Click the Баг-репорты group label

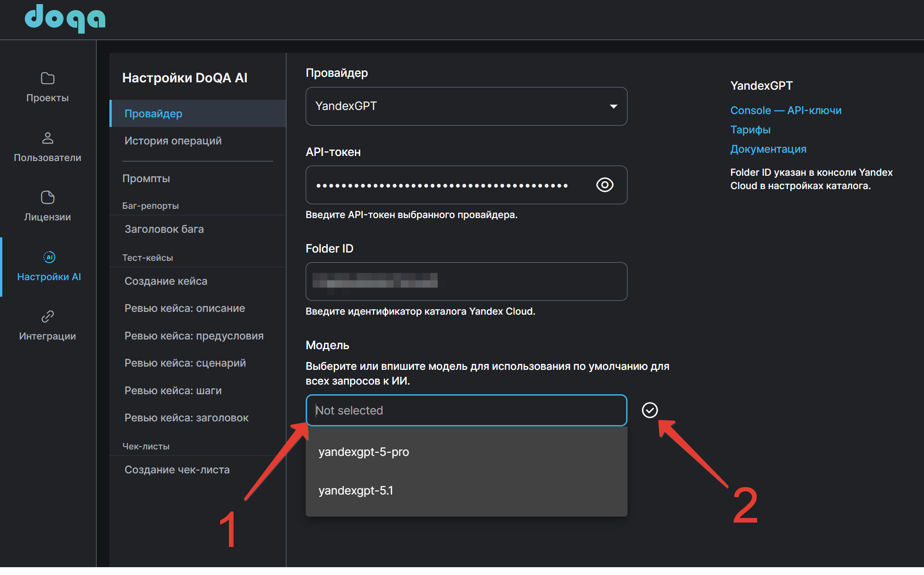(150, 206)
